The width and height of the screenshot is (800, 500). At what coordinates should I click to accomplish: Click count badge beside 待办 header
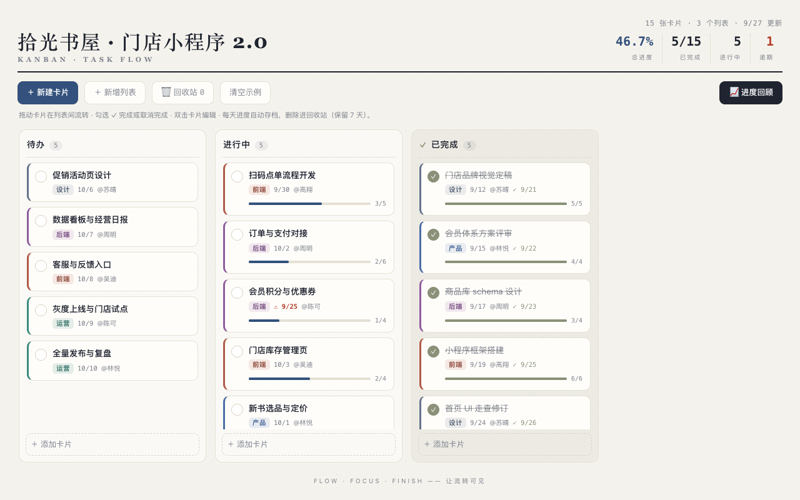pyautogui.click(x=56, y=145)
